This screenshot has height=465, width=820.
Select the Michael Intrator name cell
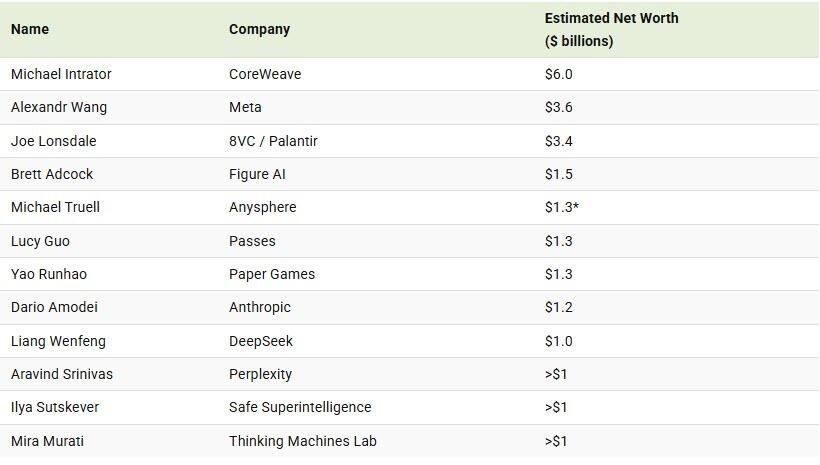[61, 74]
